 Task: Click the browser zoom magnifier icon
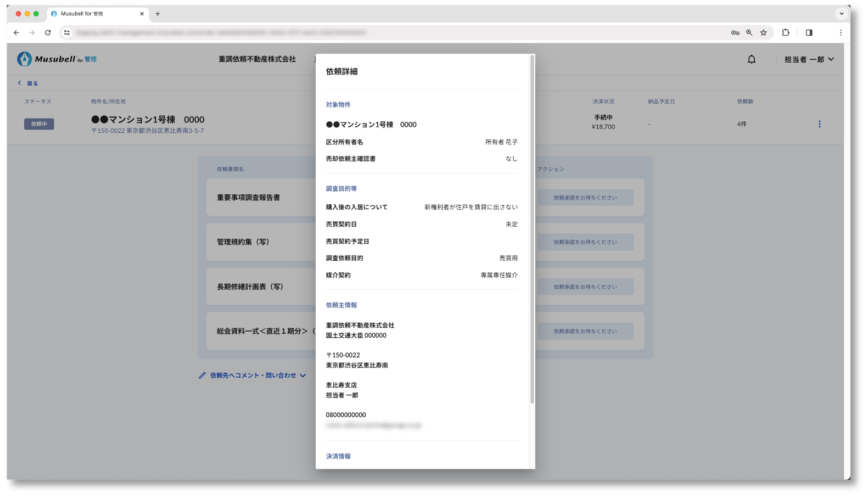749,33
